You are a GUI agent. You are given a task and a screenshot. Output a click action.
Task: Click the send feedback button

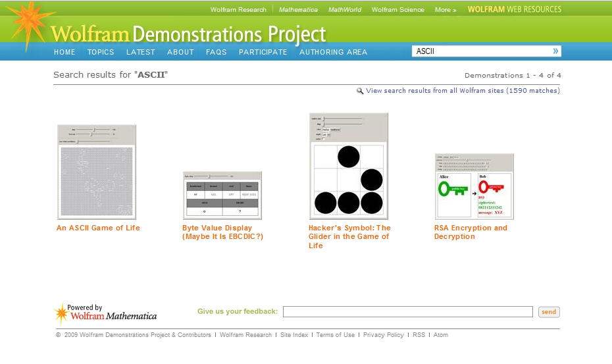pos(549,312)
